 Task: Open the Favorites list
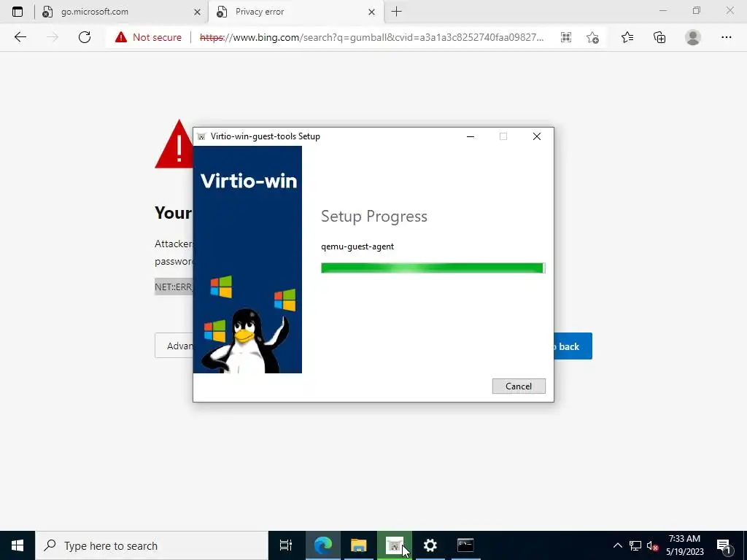click(627, 38)
